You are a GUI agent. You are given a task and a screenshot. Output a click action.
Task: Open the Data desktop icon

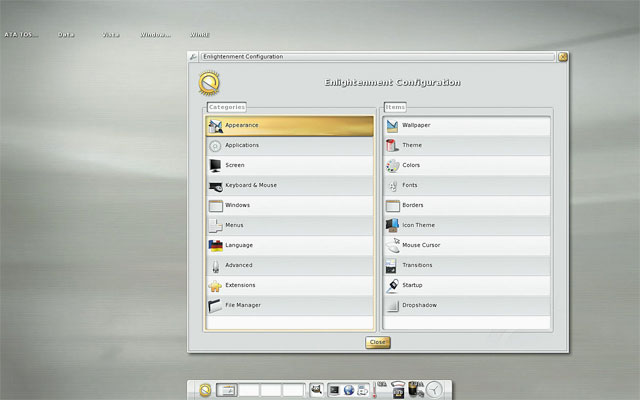pyautogui.click(x=66, y=35)
